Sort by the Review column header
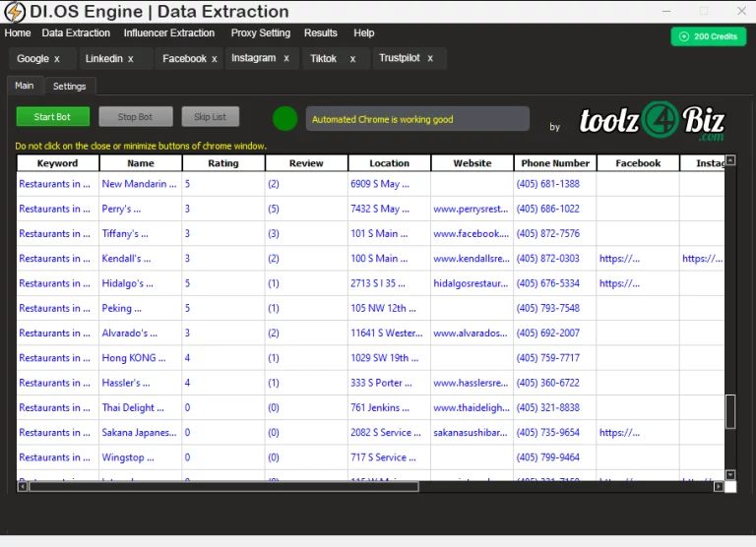The width and height of the screenshot is (756, 547). pos(307,163)
